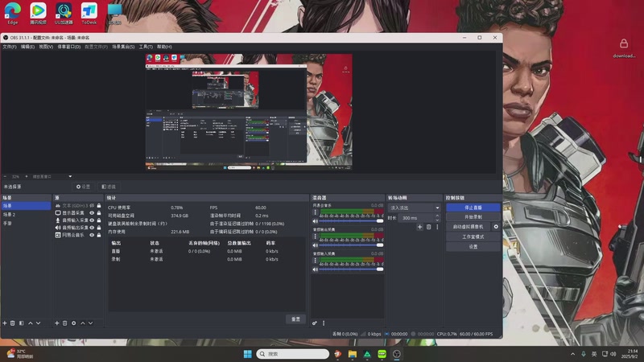The image size is (644, 362).
Task: Open preview scaling mode dropdown
Action: pyautogui.click(x=52, y=176)
